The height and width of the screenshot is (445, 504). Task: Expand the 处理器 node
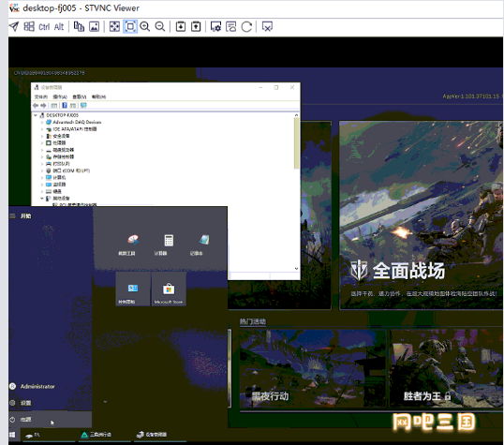pos(42,142)
